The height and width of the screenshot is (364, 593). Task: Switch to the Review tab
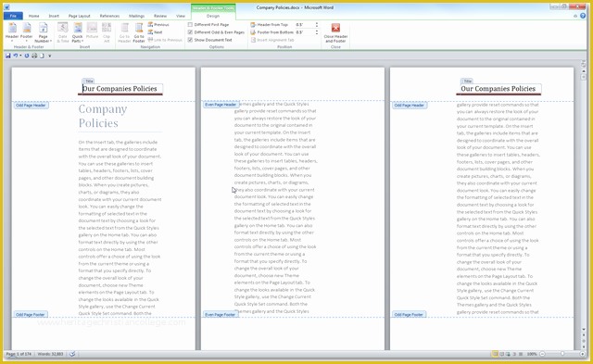tap(160, 16)
